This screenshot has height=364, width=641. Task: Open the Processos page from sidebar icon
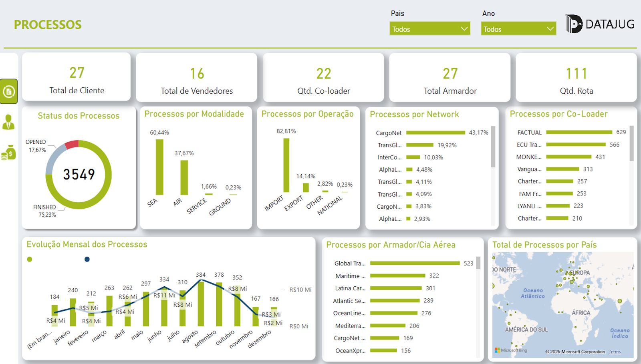coord(9,92)
